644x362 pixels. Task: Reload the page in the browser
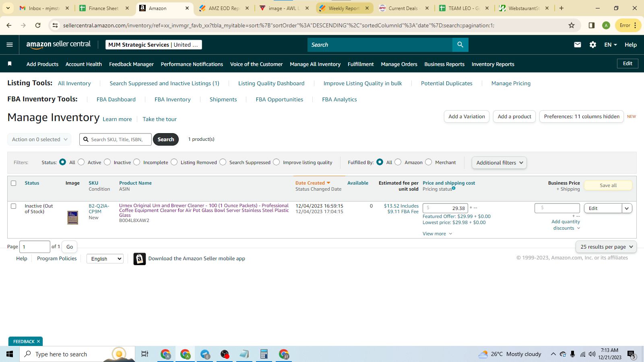pyautogui.click(x=38, y=25)
